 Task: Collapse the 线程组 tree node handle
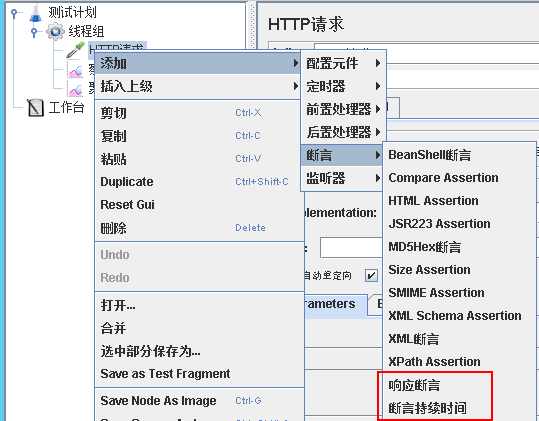tap(34, 32)
